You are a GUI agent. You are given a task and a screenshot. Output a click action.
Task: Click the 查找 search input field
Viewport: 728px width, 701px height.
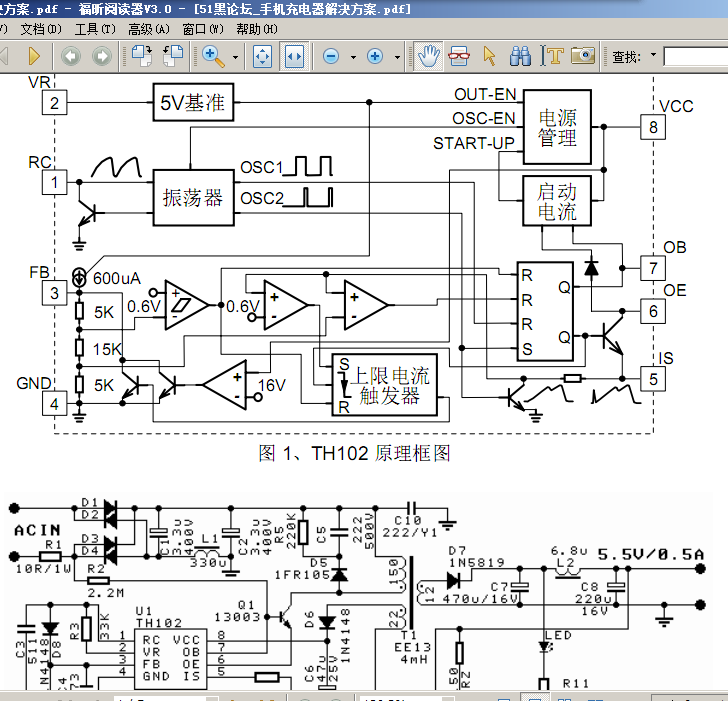[x=696, y=57]
